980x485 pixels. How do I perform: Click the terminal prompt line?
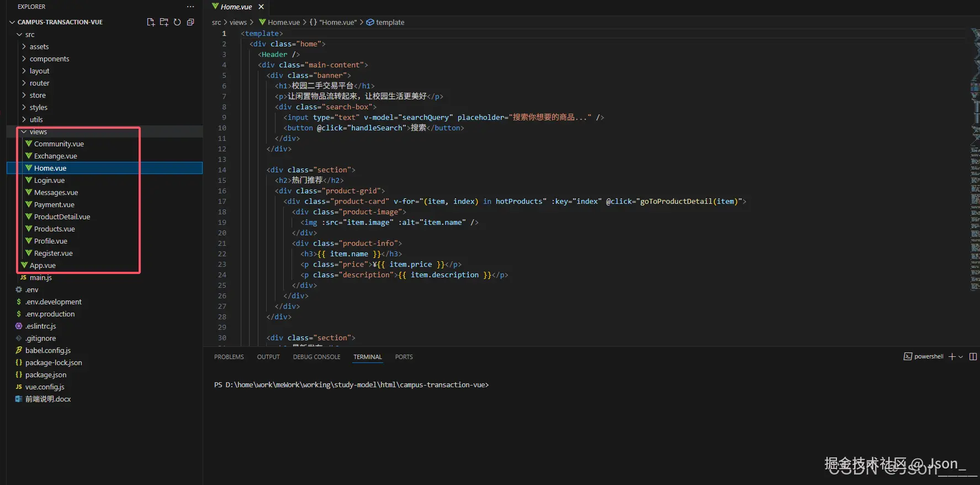point(351,385)
